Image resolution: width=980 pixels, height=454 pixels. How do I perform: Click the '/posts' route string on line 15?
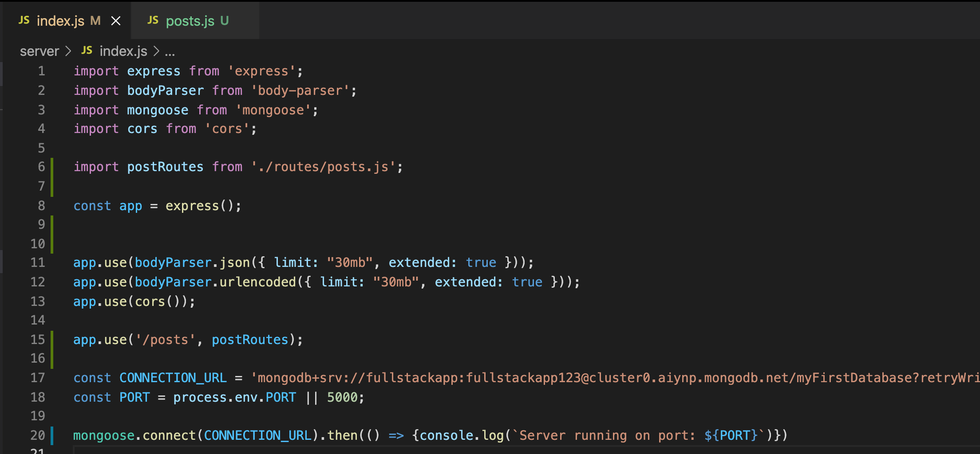[x=165, y=340]
